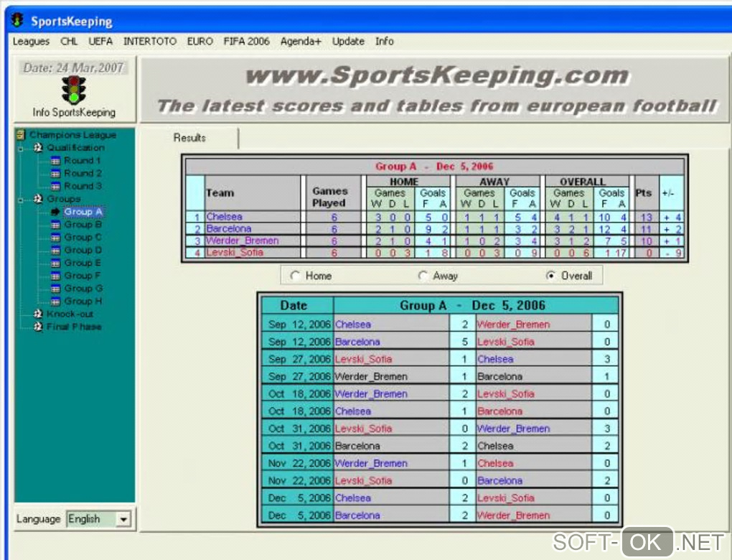Open the FIFA 2006 menu
This screenshot has height=560, width=732.
246,42
